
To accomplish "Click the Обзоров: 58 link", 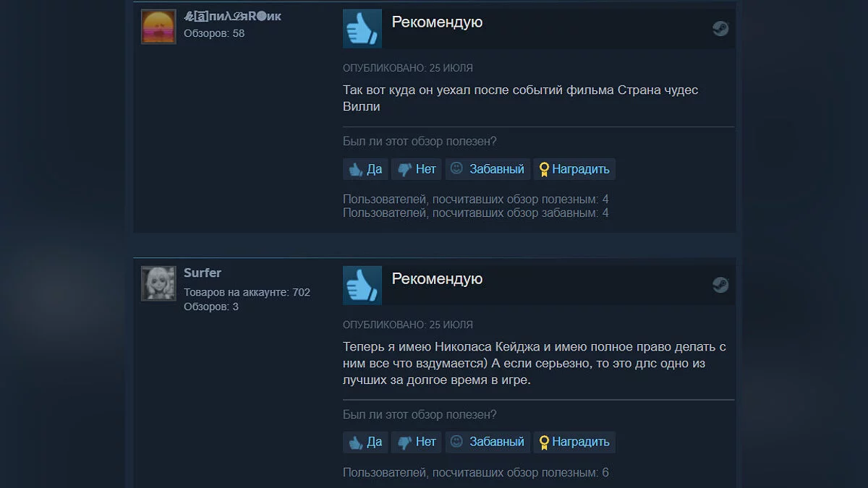I will (214, 33).
